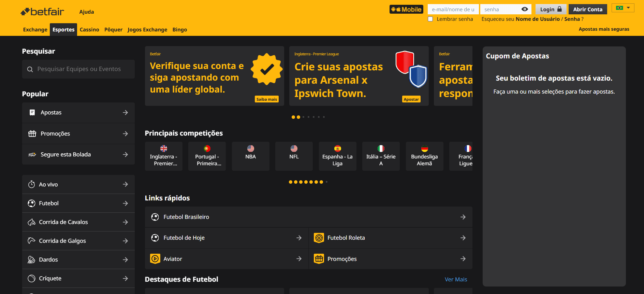Open Bundesliga Alemã competition tile
Image resolution: width=644 pixels, height=294 pixels.
[x=425, y=156]
